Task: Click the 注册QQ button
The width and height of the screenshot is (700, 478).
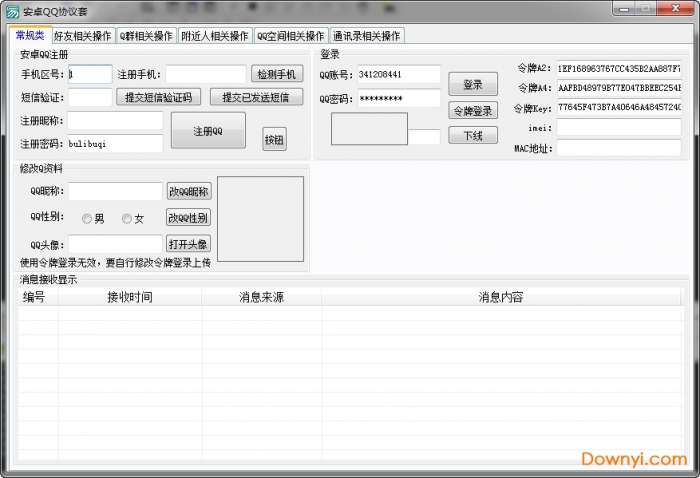Action: [208, 131]
